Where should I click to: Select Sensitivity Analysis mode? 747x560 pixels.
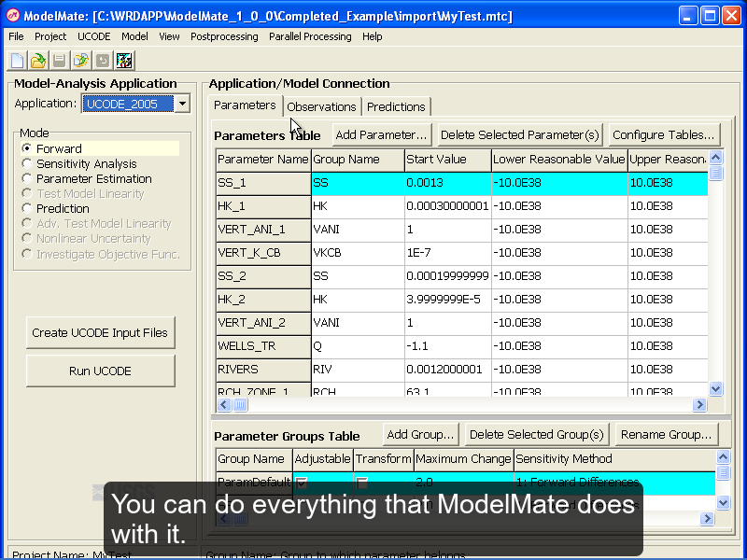click(x=27, y=163)
